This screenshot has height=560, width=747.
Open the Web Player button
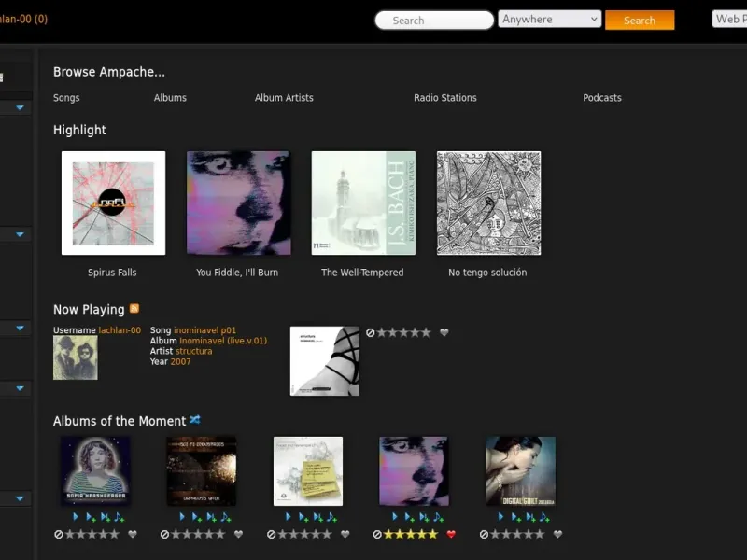tap(729, 19)
